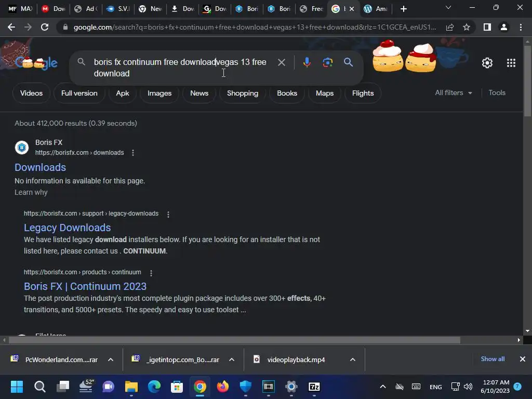Image resolution: width=532 pixels, height=399 pixels.
Task: Open more options for Boris FX downloads result
Action: [133, 153]
